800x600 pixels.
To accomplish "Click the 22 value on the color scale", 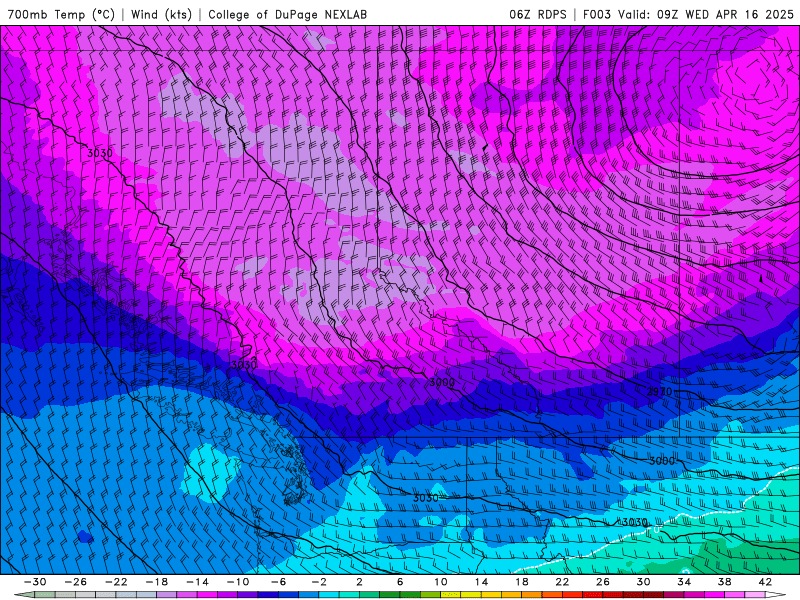I will [x=562, y=582].
